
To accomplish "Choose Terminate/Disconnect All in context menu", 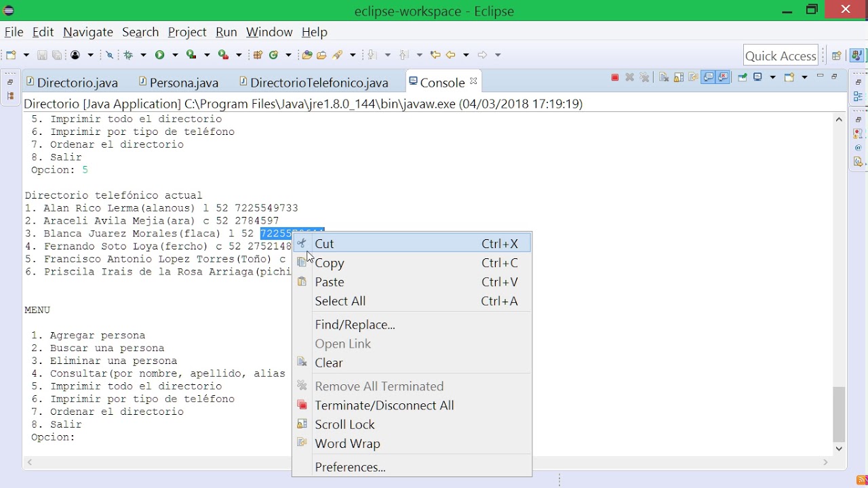I will coord(412,405).
